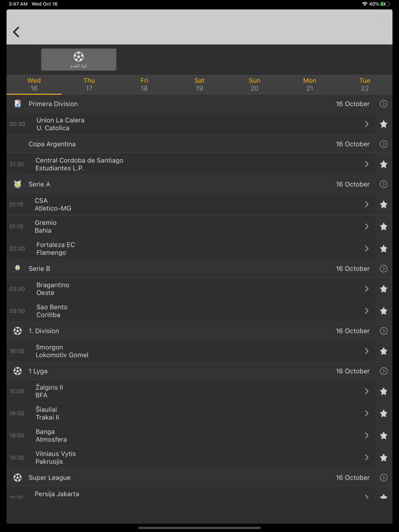Viewport: 399px width, 532px height.
Task: Switch to the Thu 17 tab
Action: [x=89, y=84]
